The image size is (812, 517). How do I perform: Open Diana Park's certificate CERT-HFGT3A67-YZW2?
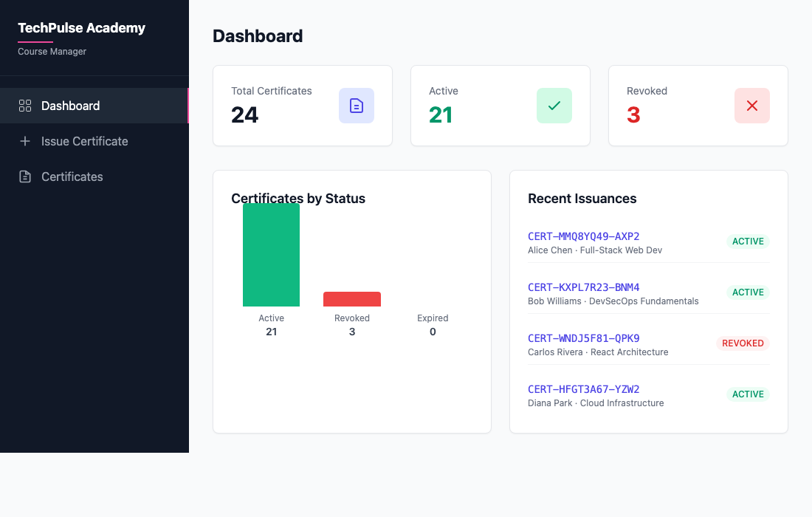pyautogui.click(x=583, y=388)
